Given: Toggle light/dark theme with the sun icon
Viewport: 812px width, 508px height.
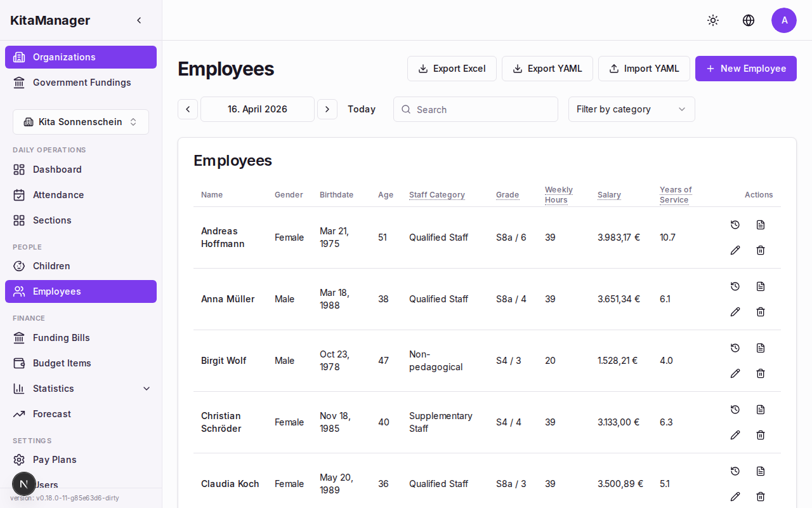Looking at the screenshot, I should pos(713,20).
